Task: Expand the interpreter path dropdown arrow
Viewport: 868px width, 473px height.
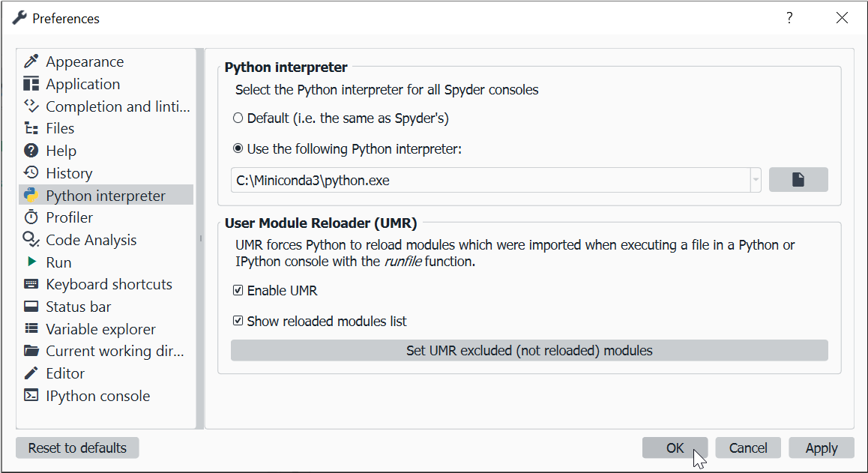Action: click(756, 180)
